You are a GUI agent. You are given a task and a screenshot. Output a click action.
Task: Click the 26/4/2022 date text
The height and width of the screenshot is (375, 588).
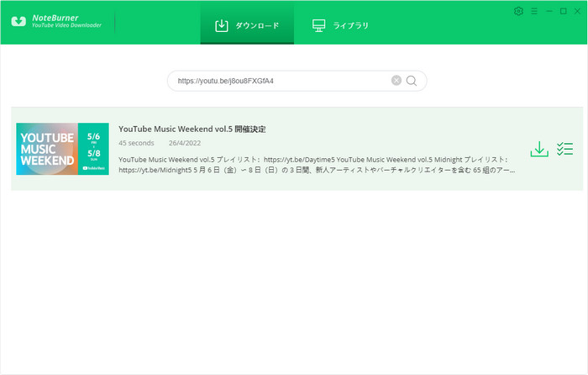coord(185,143)
